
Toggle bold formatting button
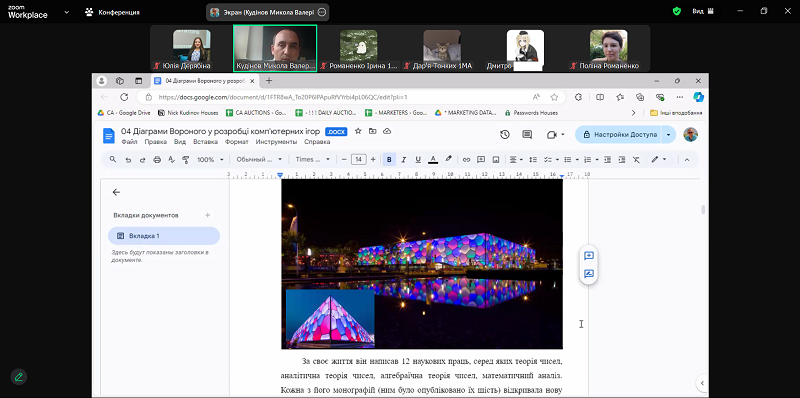point(389,160)
